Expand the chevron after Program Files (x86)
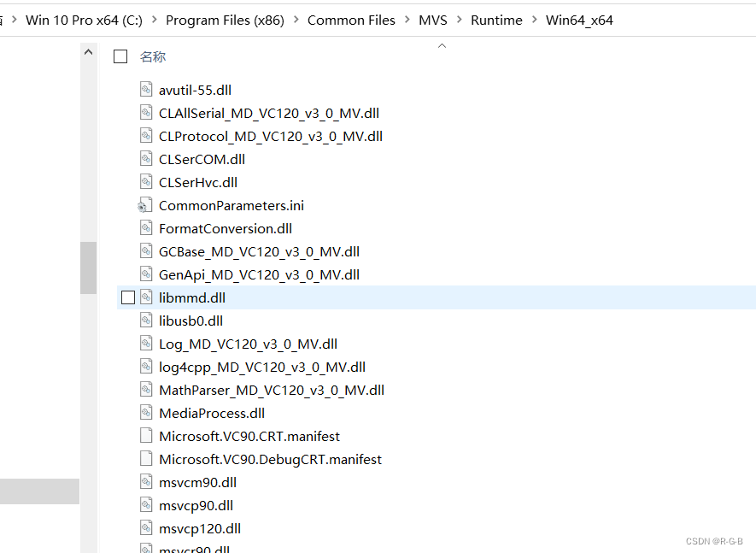The height and width of the screenshot is (553, 756). point(296,20)
